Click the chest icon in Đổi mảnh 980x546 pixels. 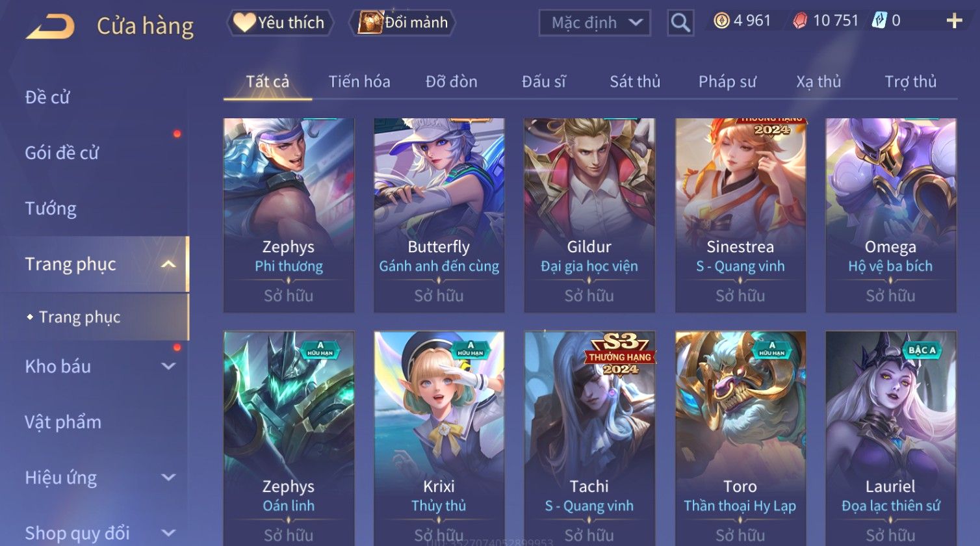[x=370, y=22]
